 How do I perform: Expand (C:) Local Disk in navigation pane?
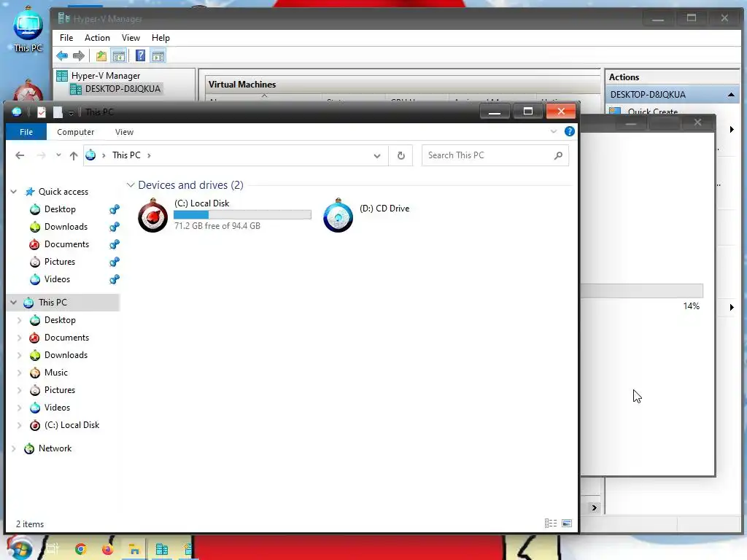tap(20, 425)
